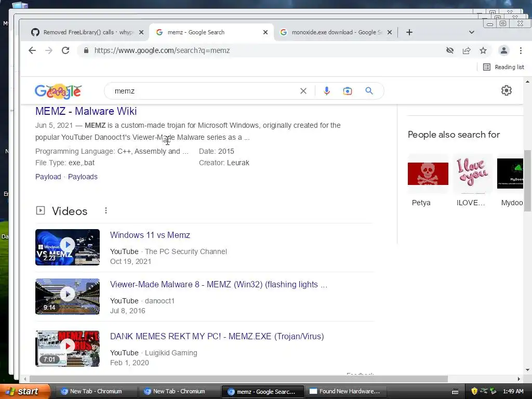Select Petya in People also search for
Viewport: 532px width, 399px height.
click(x=428, y=181)
